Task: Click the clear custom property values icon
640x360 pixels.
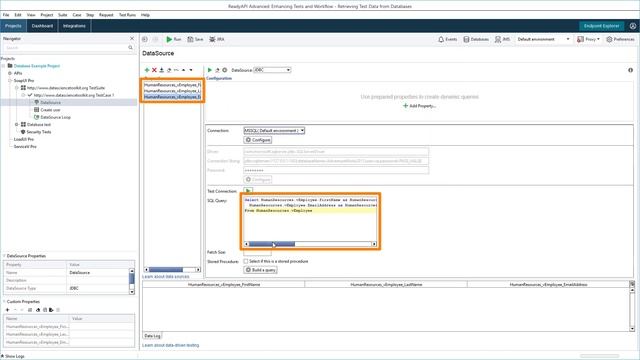Action: click(x=38, y=310)
